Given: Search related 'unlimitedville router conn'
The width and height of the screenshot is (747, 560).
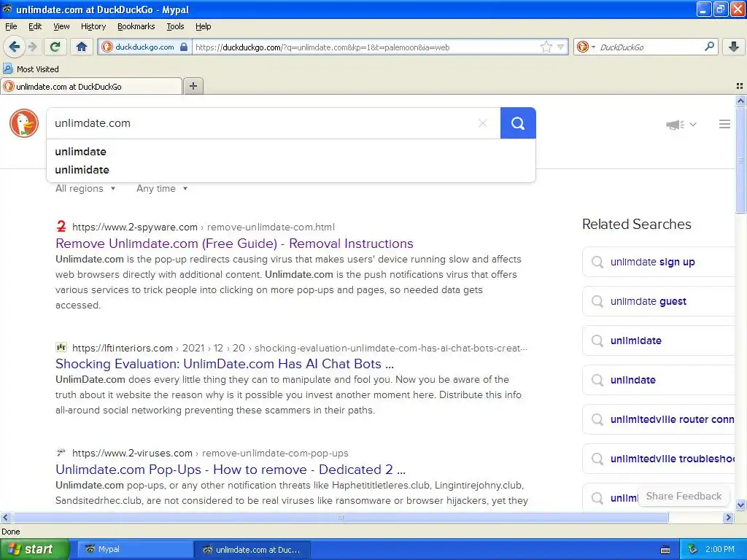Looking at the screenshot, I should tap(659, 419).
